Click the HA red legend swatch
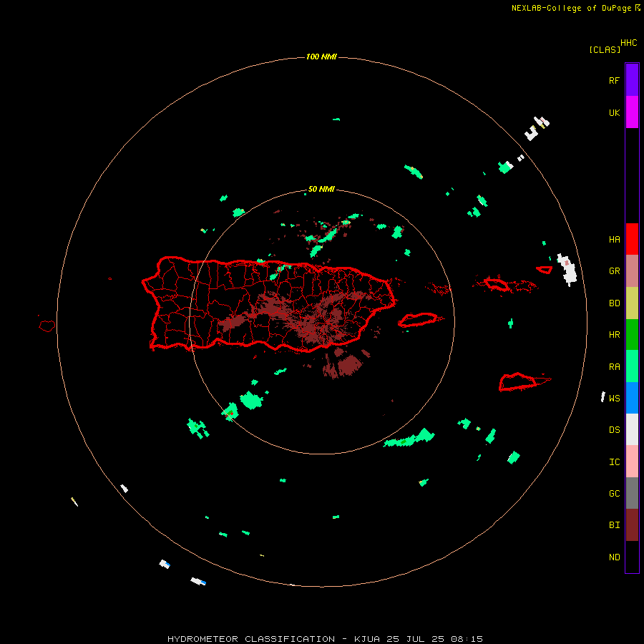Image resolution: width=644 pixels, height=644 pixels. (632, 239)
